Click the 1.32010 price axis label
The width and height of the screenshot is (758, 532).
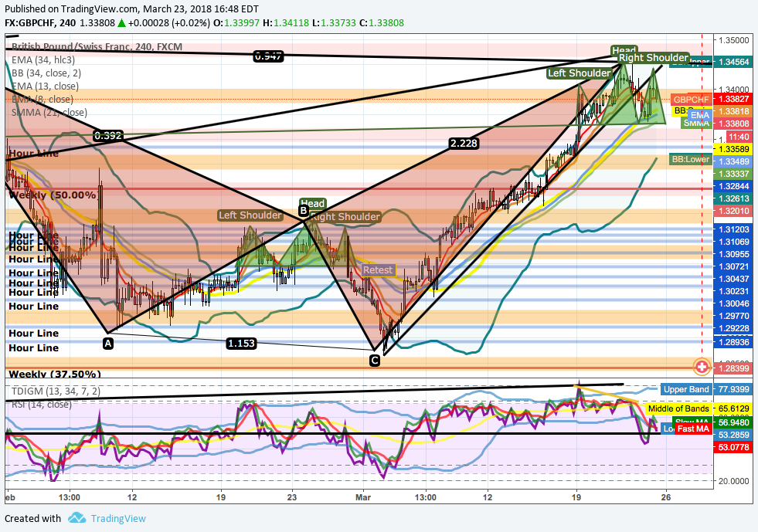point(733,211)
